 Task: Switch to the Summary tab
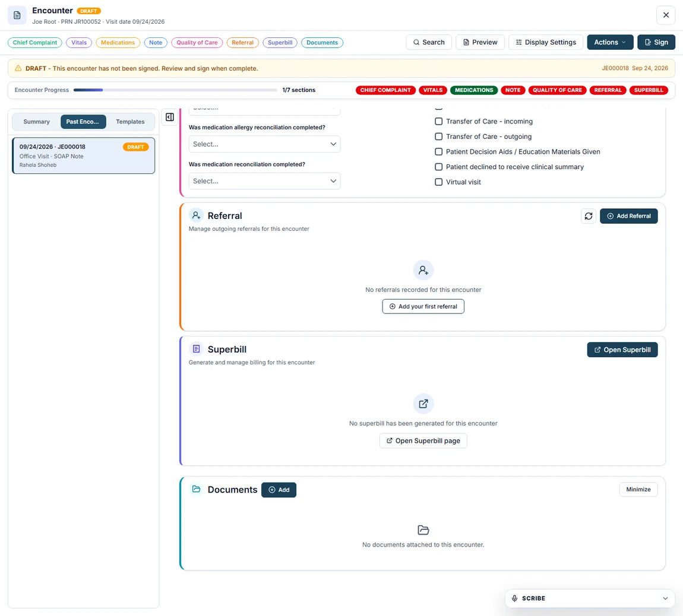click(37, 122)
